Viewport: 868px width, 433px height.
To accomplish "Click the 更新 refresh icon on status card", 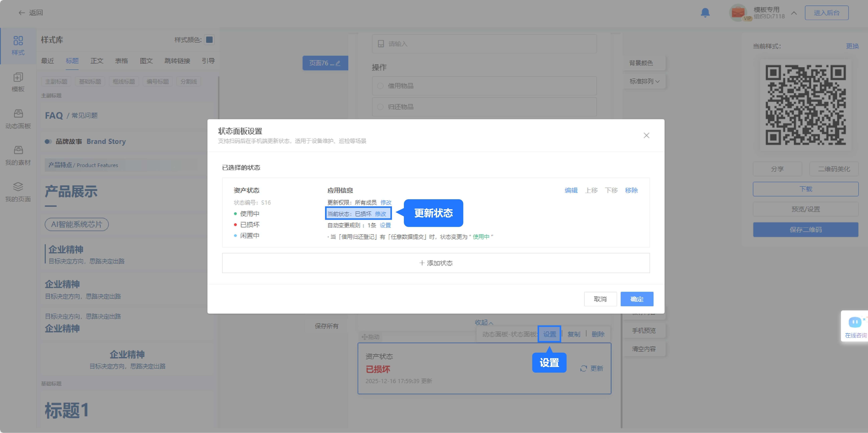I will pyautogui.click(x=584, y=368).
